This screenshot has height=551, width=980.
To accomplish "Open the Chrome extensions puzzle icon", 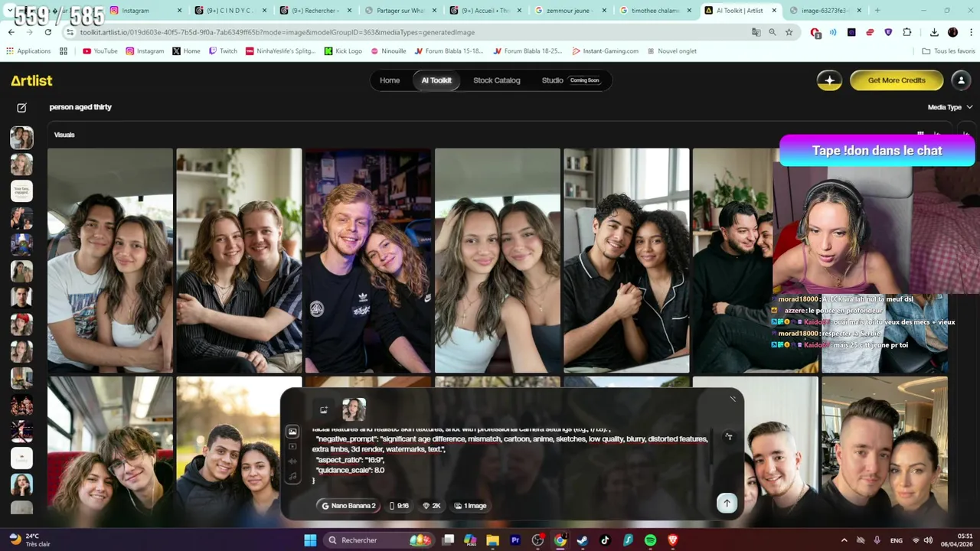I will [907, 32].
